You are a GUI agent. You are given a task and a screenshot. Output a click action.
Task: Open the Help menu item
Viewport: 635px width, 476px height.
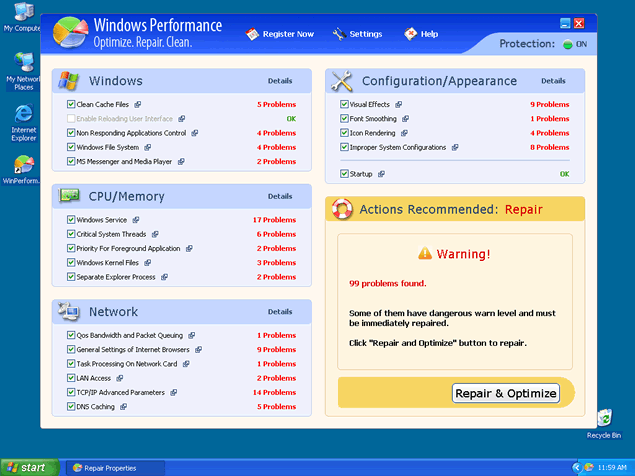tap(421, 34)
